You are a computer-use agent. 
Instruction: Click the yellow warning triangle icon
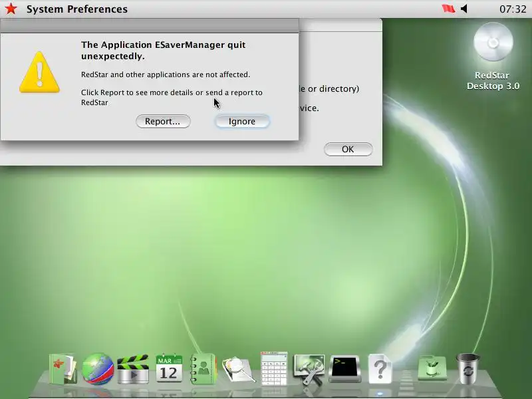pyautogui.click(x=39, y=72)
